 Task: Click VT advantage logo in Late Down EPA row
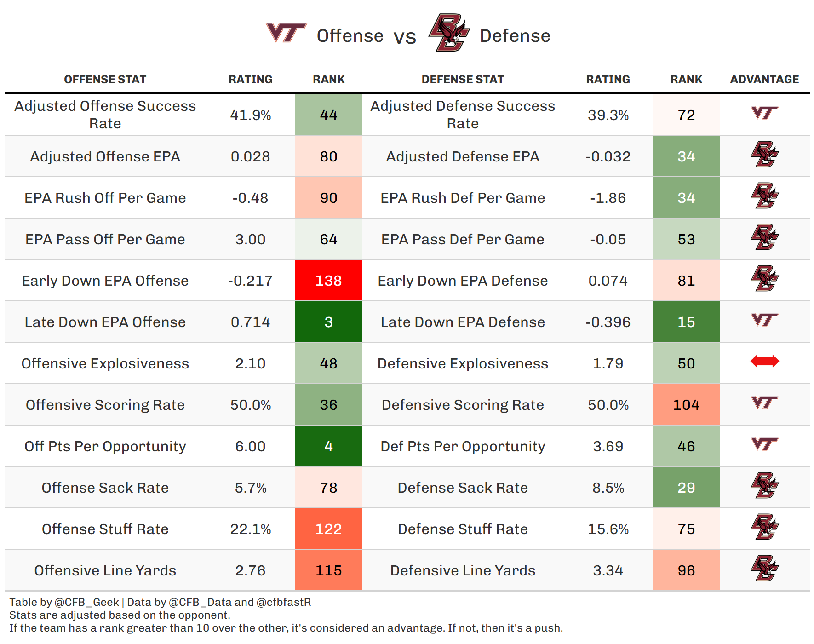pyautogui.click(x=764, y=320)
